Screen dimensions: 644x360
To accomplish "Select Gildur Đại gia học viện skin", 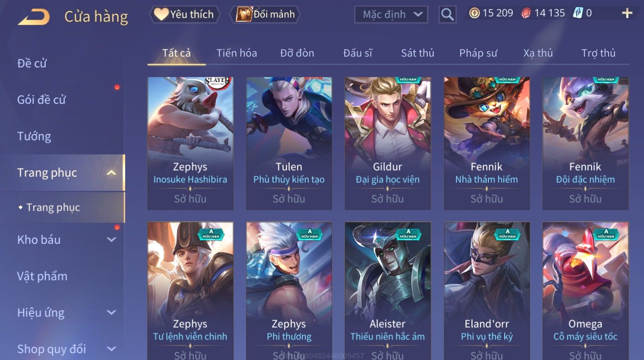I will point(388,143).
